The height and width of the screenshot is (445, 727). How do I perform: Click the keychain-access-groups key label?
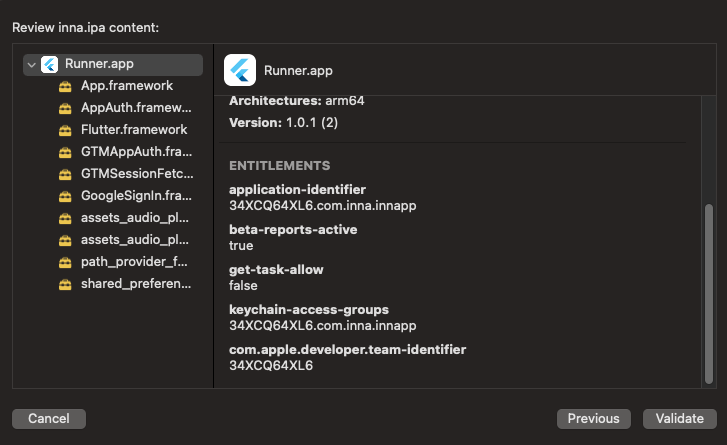[309, 310]
